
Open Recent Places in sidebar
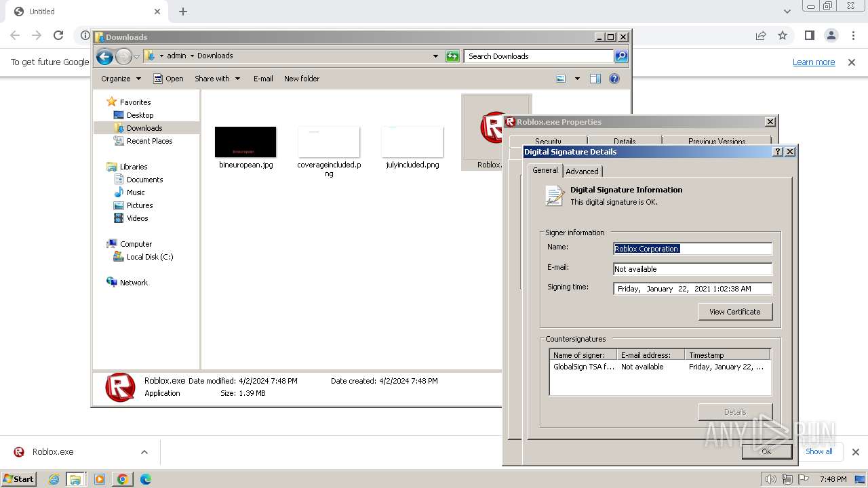point(149,141)
